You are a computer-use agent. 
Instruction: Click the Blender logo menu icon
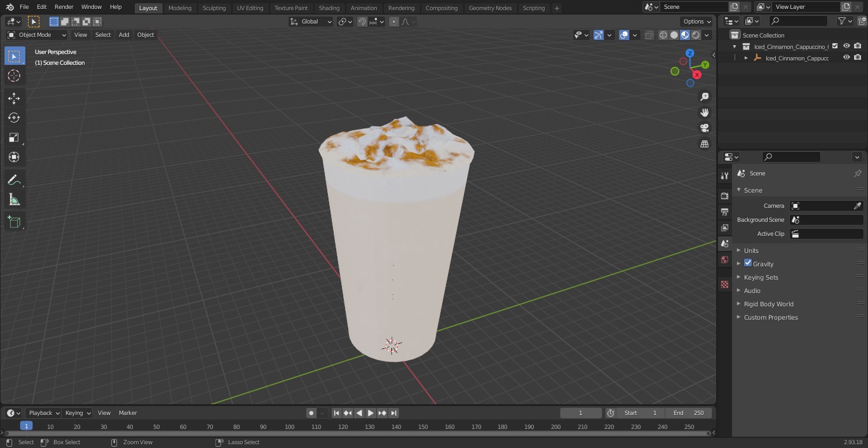pos(10,7)
